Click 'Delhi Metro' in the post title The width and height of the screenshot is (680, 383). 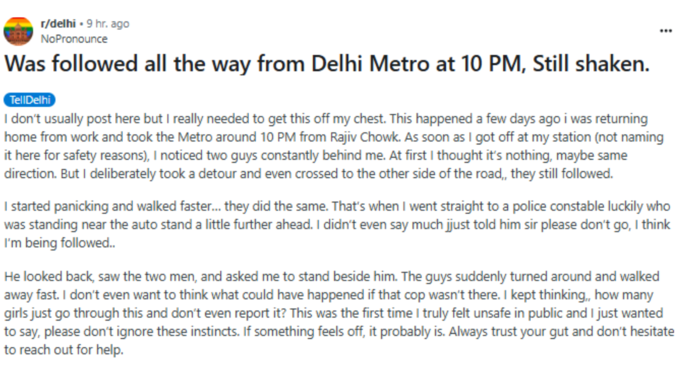click(x=370, y=64)
